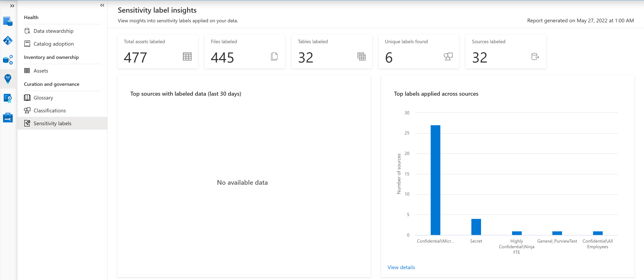Toggle the sidebar expand arrow at top
The image size is (644, 280).
click(12, 5)
